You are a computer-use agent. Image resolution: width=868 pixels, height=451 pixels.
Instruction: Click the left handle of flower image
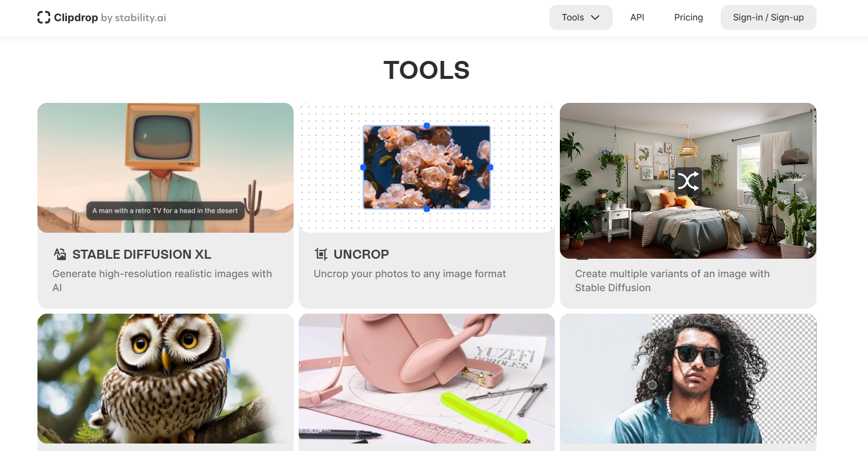click(363, 167)
